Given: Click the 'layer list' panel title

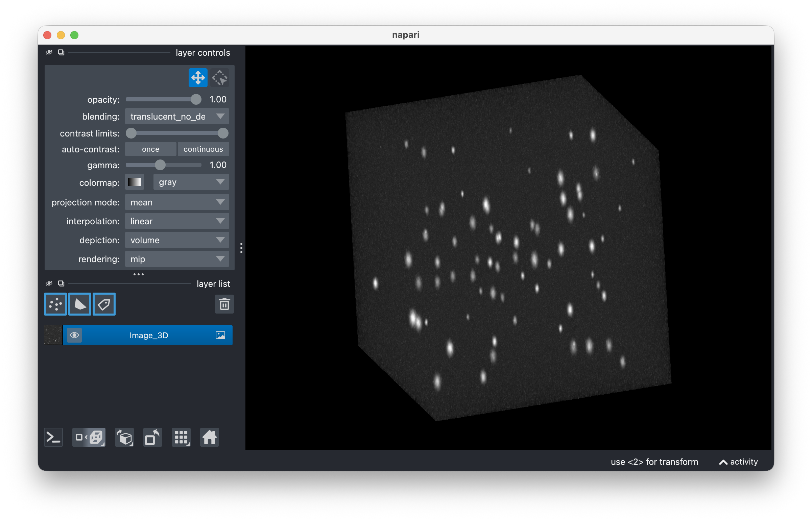Looking at the screenshot, I should click(213, 284).
